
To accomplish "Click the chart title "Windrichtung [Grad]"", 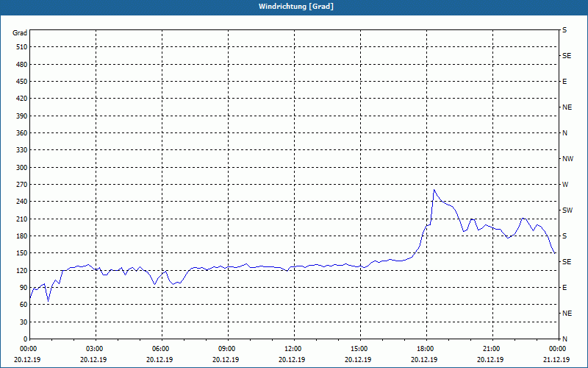I will [296, 7].
